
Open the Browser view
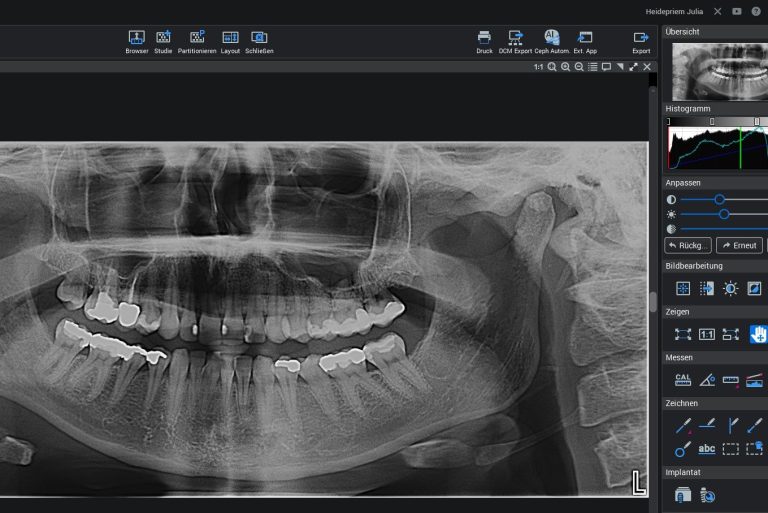point(137,42)
